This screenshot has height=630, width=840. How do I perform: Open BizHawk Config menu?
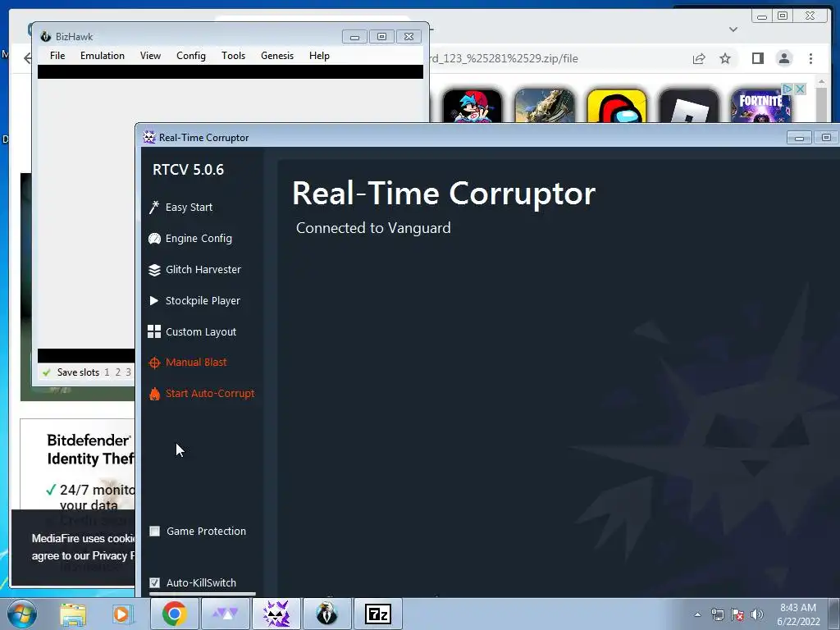[191, 56]
